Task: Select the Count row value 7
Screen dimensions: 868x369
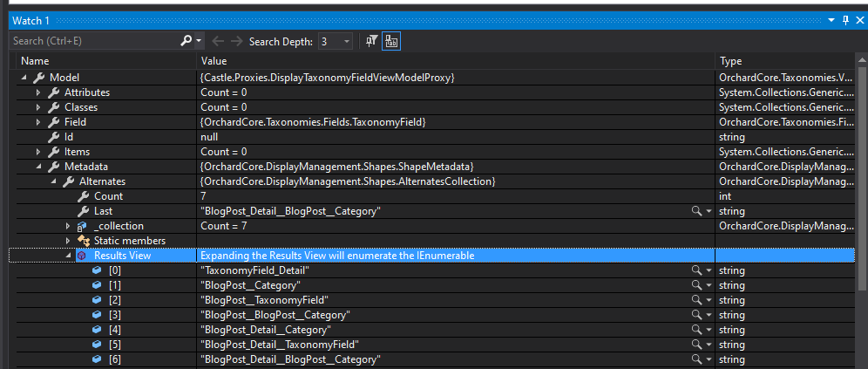Action: coord(203,196)
